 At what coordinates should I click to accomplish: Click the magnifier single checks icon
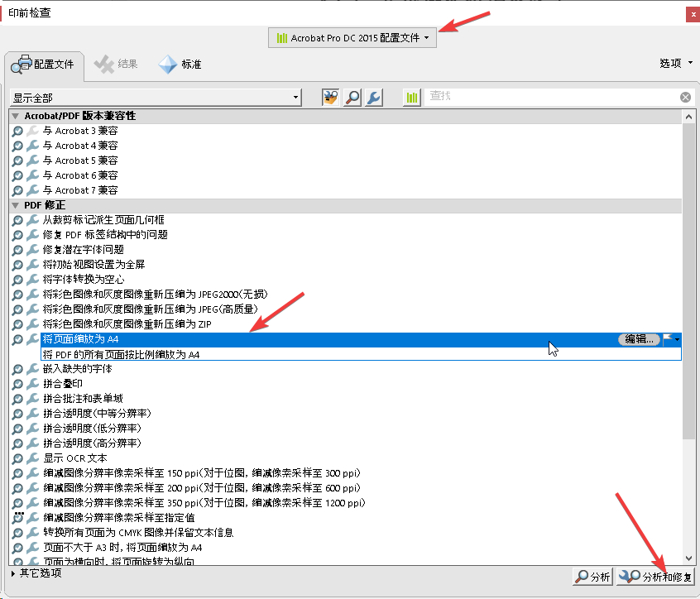tap(352, 98)
